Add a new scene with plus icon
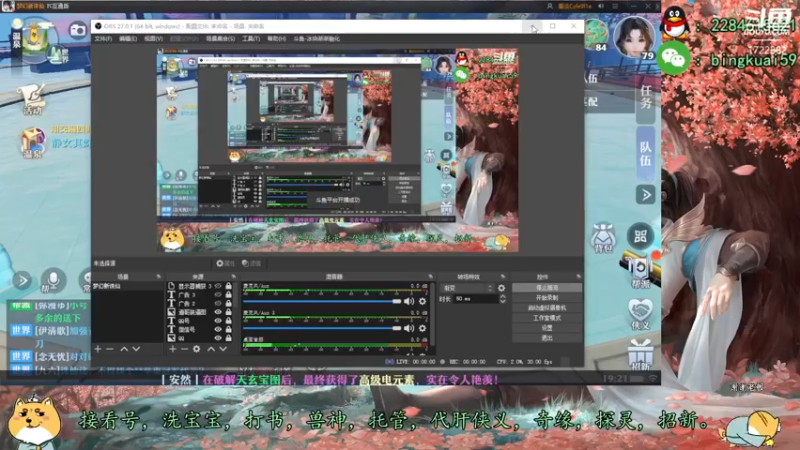 [x=98, y=349]
